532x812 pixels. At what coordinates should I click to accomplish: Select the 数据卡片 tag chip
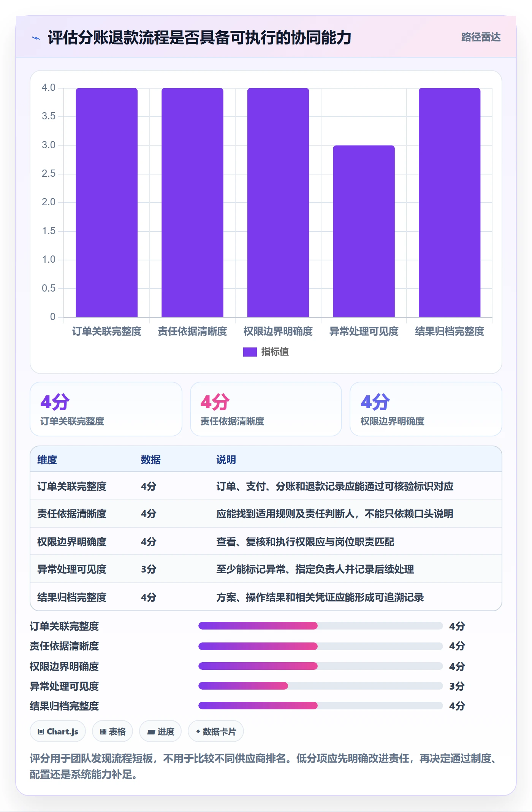[216, 731]
